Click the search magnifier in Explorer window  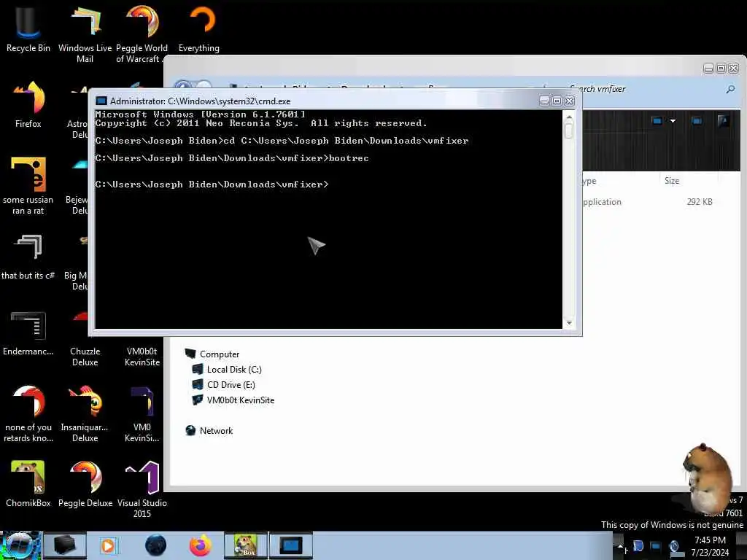pyautogui.click(x=730, y=89)
